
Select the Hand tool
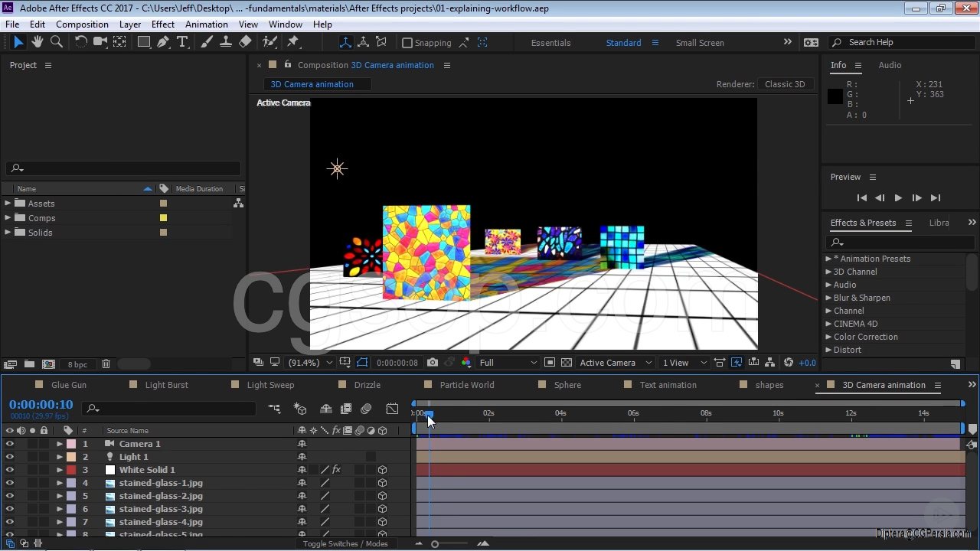click(37, 42)
